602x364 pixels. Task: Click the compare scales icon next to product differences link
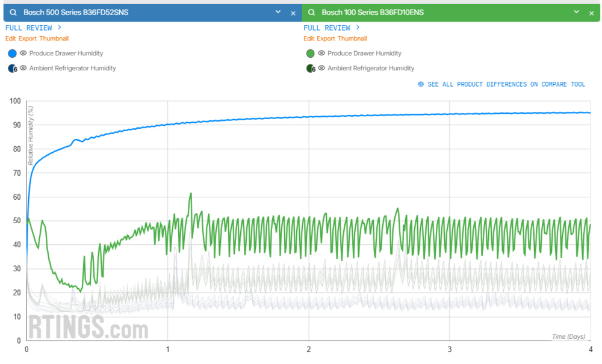point(420,84)
